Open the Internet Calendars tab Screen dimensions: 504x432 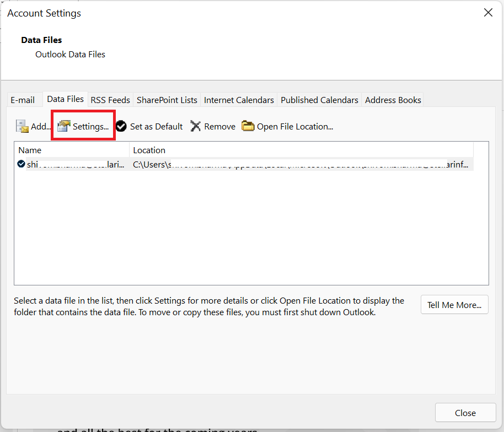[238, 100]
